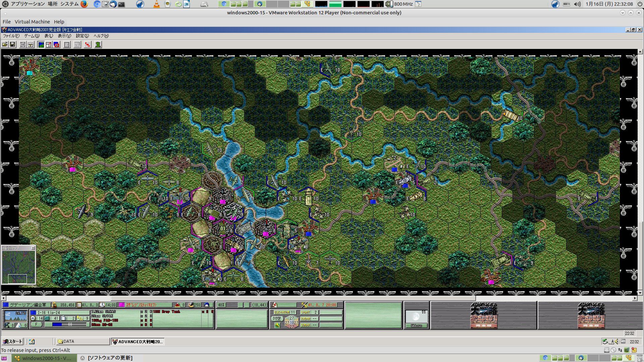The image size is (644, 362).
Task: Click the vertical scrollbar up arrow
Action: point(640,52)
